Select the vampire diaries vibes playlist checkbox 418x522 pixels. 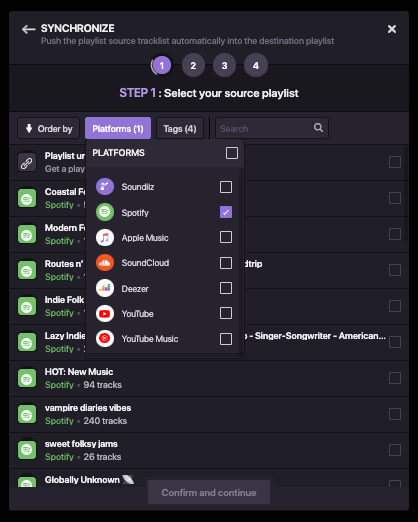[x=395, y=414]
